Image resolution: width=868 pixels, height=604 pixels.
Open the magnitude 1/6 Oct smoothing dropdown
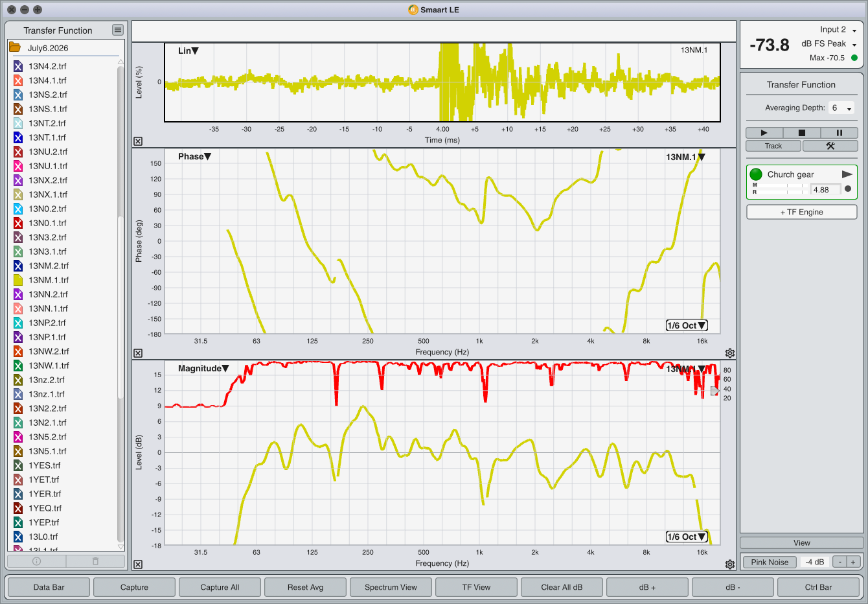click(687, 537)
